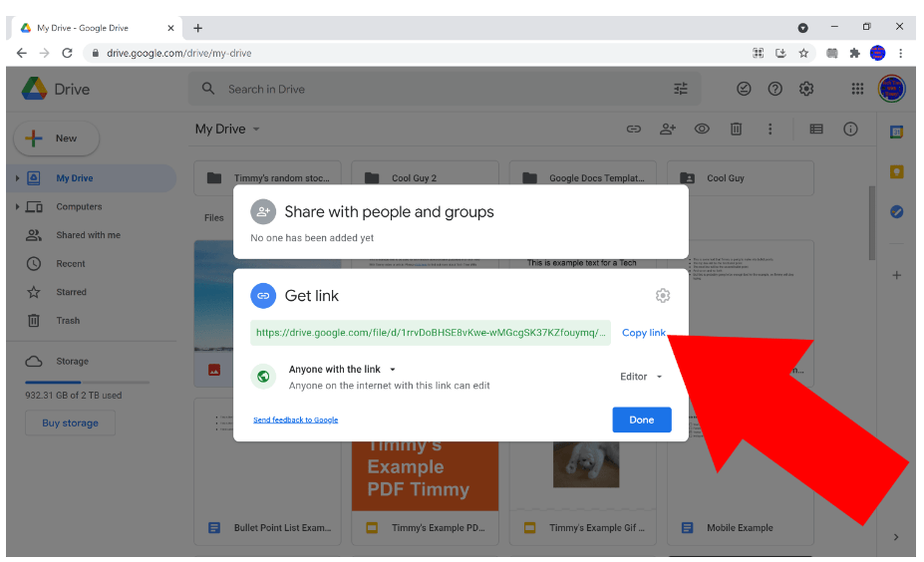Select the green share link URL field
Viewport: 924px width, 562px height.
pos(431,333)
